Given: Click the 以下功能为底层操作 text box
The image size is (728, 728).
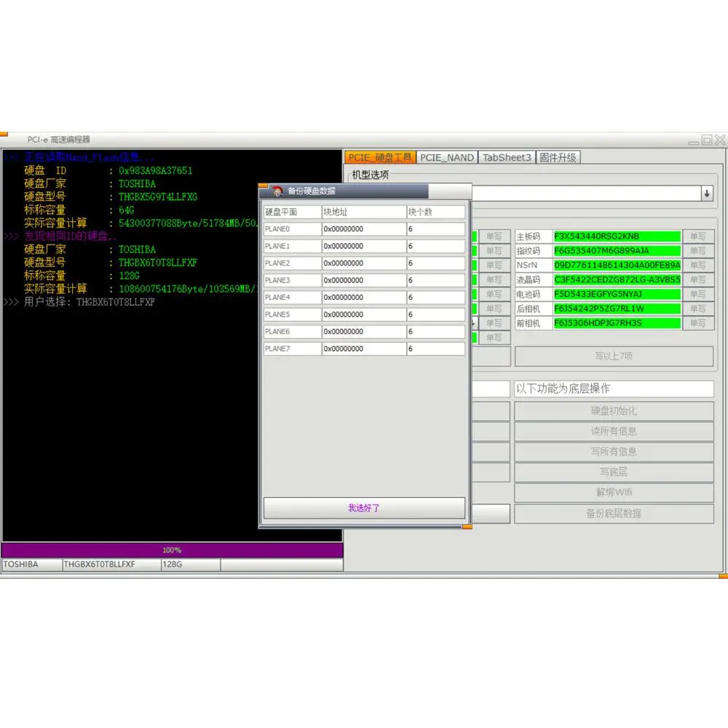Looking at the screenshot, I should click(x=614, y=389).
